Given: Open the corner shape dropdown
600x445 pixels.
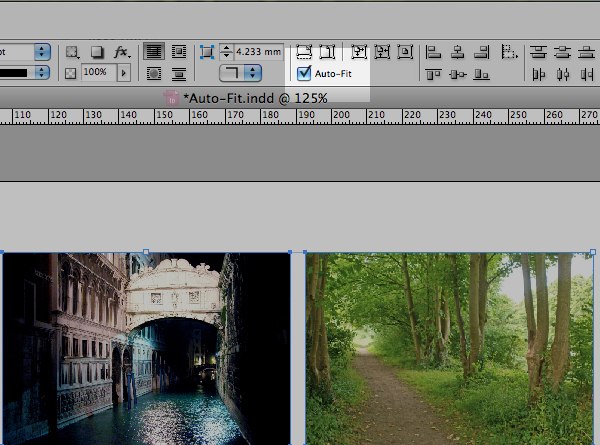Looking at the screenshot, I should tap(240, 73).
